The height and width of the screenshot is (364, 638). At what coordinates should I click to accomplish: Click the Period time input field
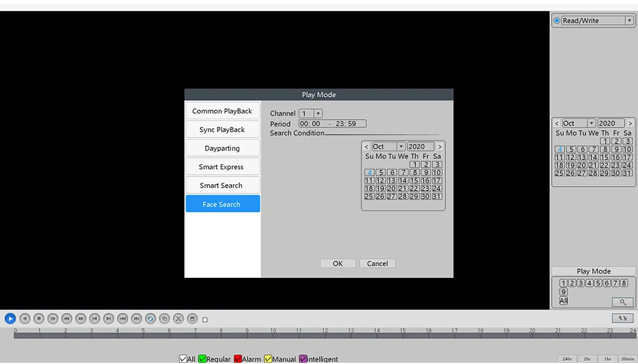[x=332, y=124]
